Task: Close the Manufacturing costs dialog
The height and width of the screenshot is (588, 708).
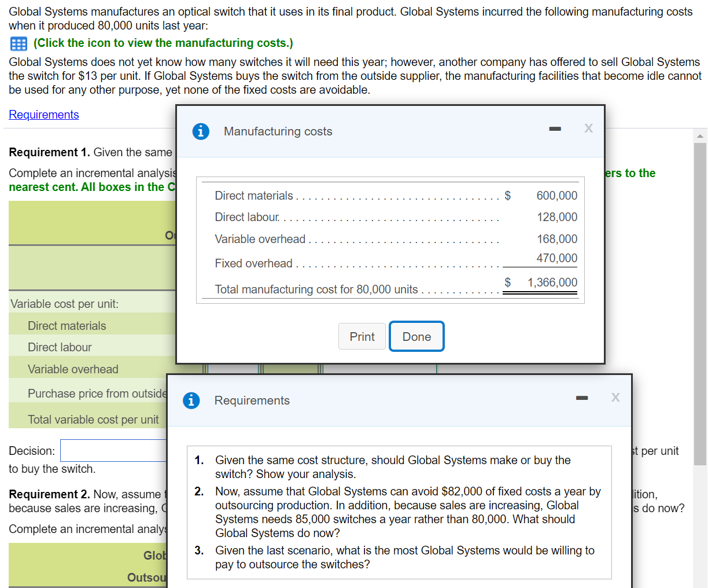Action: [x=588, y=128]
